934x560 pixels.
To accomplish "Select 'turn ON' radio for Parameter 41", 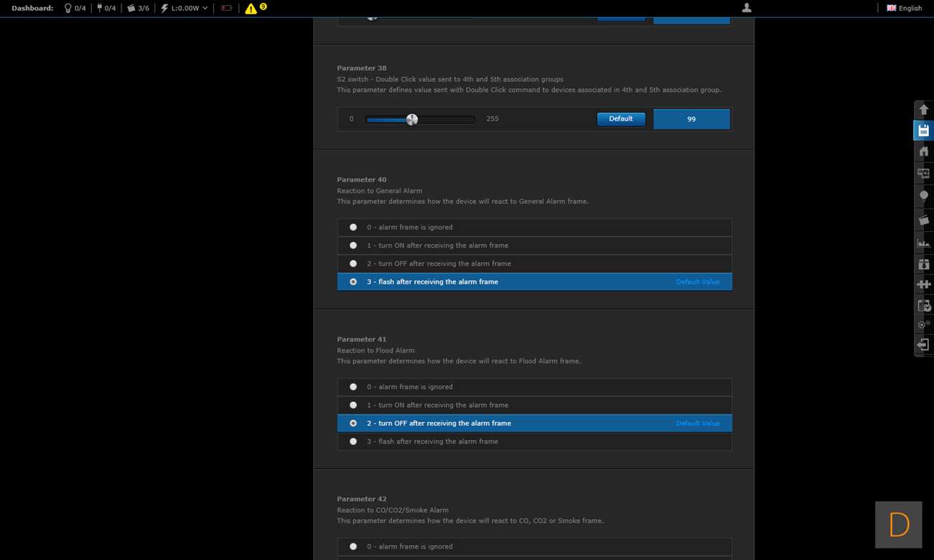I will tap(353, 405).
